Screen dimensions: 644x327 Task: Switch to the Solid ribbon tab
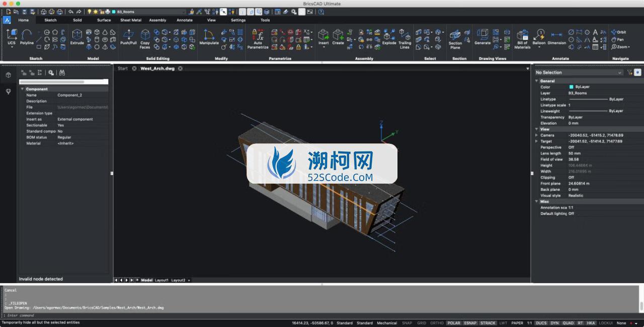tap(77, 20)
